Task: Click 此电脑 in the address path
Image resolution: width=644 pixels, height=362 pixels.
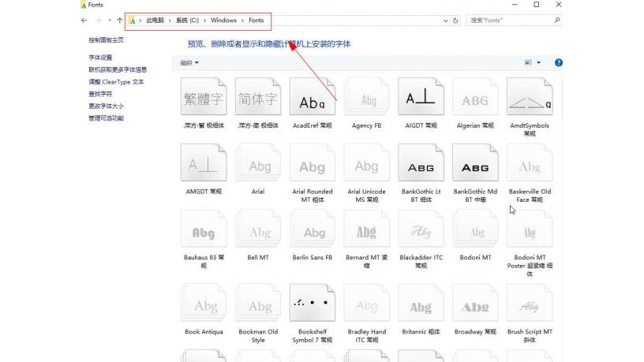Action: (x=155, y=21)
